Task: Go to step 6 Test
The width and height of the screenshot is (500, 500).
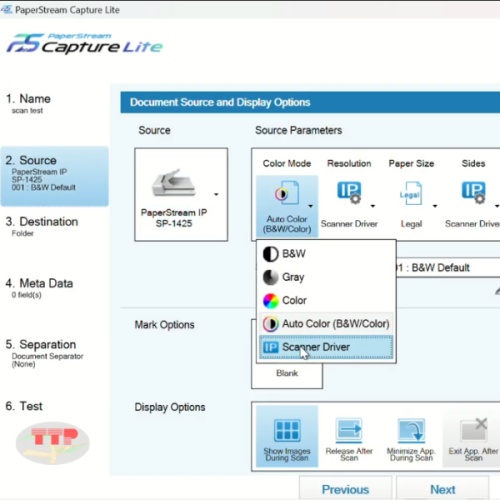Action: click(x=24, y=406)
